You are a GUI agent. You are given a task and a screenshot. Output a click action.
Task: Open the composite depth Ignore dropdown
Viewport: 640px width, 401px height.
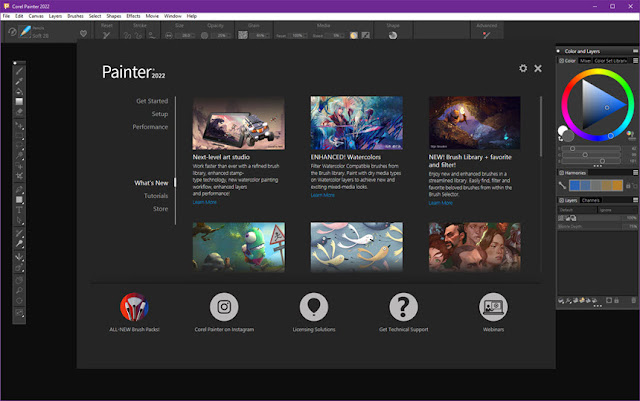(617, 210)
